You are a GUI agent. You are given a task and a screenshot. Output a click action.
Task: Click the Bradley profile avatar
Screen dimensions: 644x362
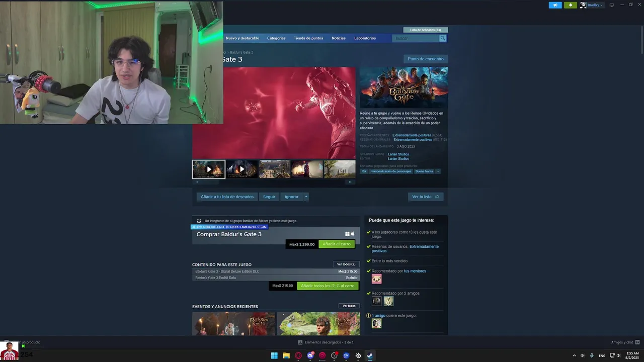[583, 5]
